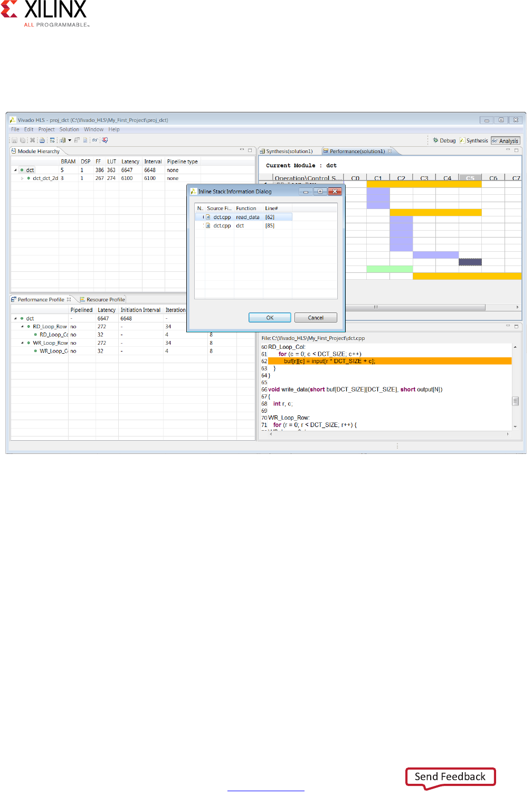The width and height of the screenshot is (532, 797).
Task: Select dct row line 85 in dialog
Action: pos(244,225)
